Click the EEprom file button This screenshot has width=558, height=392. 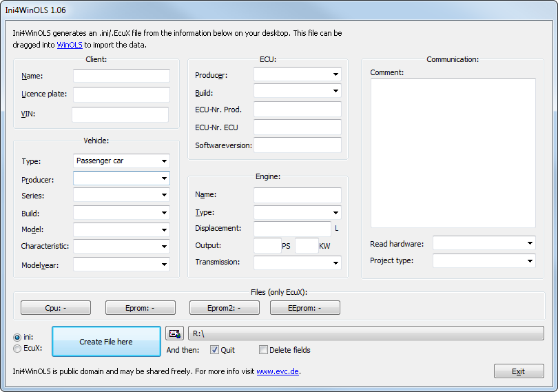point(305,308)
